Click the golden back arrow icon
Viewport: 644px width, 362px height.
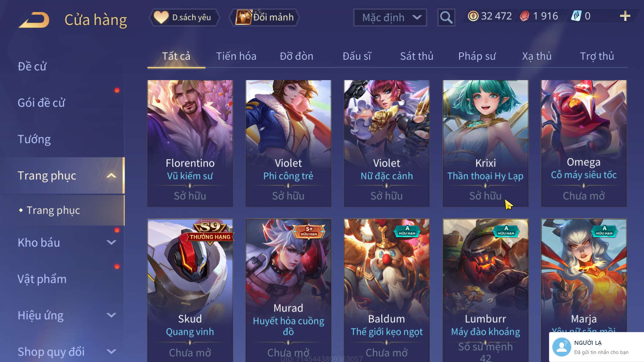pos(34,20)
